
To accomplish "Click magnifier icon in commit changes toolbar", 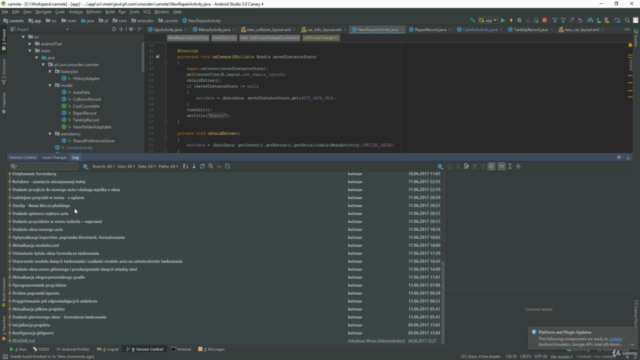I will pyautogui.click(x=440, y=167).
